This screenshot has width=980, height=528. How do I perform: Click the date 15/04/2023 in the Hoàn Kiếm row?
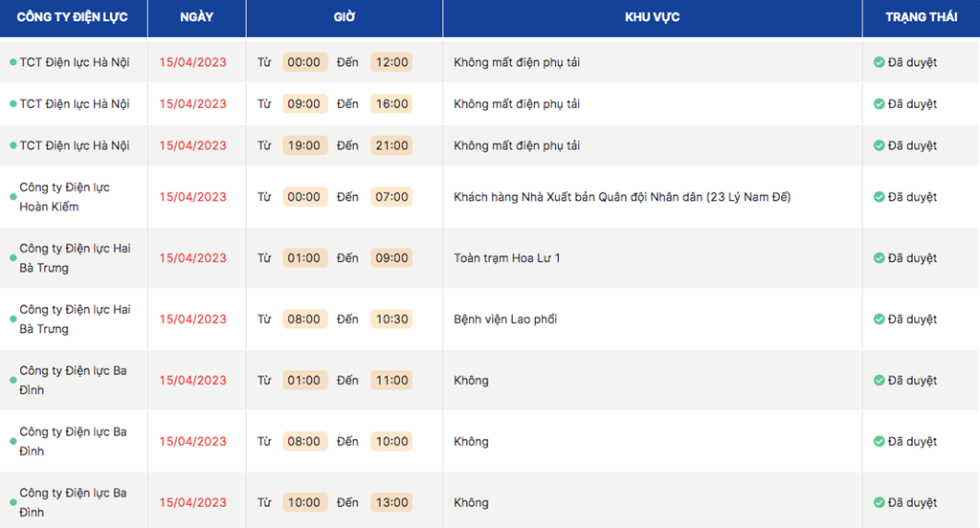click(192, 197)
